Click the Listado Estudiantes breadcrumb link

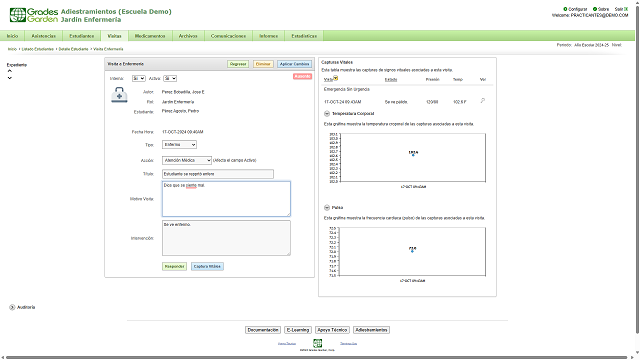(38, 49)
